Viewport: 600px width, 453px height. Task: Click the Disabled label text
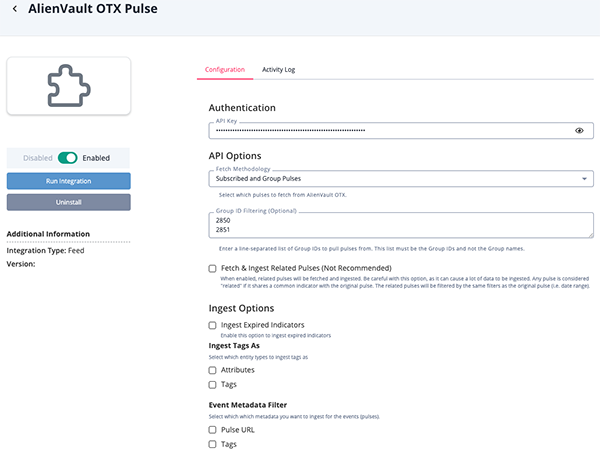pos(38,158)
